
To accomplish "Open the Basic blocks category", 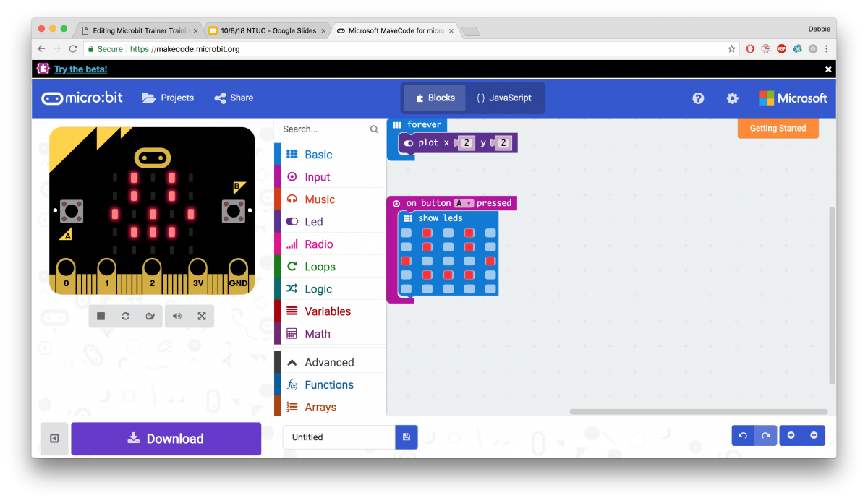I will 331,155.
